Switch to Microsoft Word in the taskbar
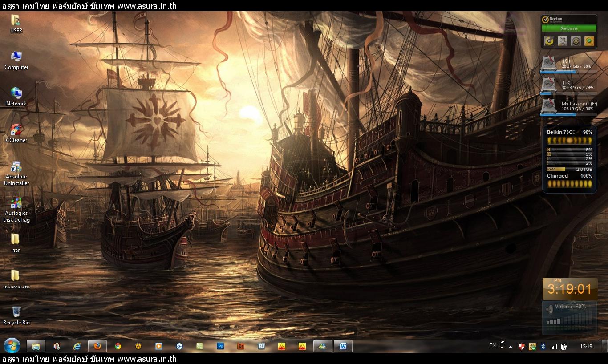 343,346
